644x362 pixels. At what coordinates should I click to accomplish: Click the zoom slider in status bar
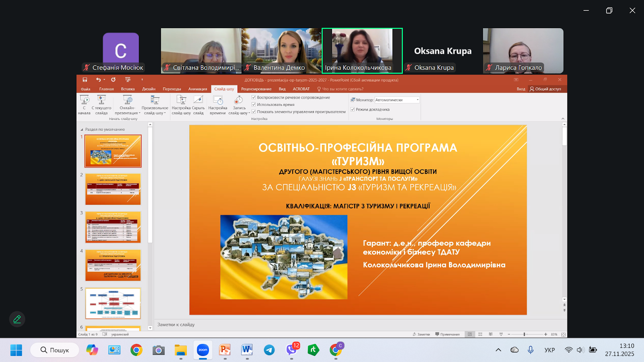[x=524, y=334]
